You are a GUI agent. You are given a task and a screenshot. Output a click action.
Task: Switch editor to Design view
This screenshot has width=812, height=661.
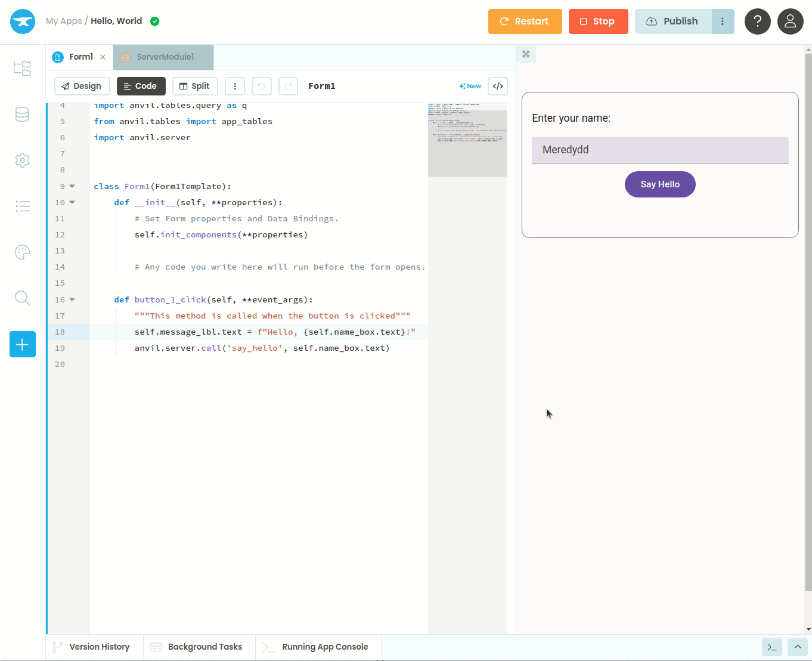coord(82,86)
